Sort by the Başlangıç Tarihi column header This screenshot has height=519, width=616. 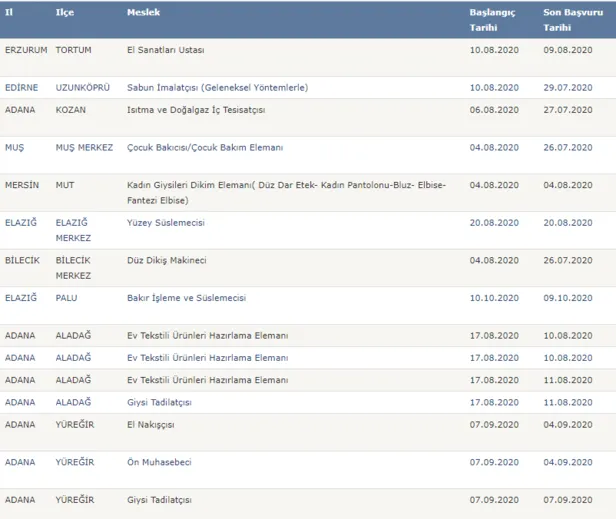click(x=491, y=20)
